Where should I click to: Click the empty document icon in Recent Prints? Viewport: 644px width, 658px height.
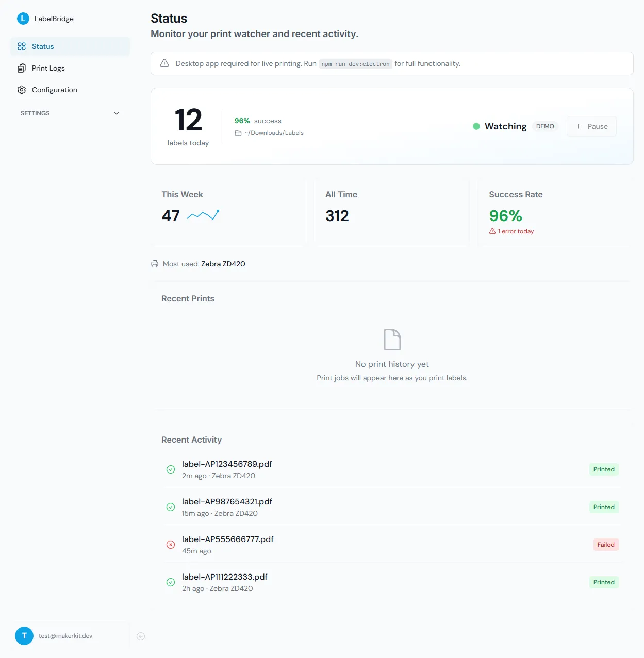[x=392, y=340]
